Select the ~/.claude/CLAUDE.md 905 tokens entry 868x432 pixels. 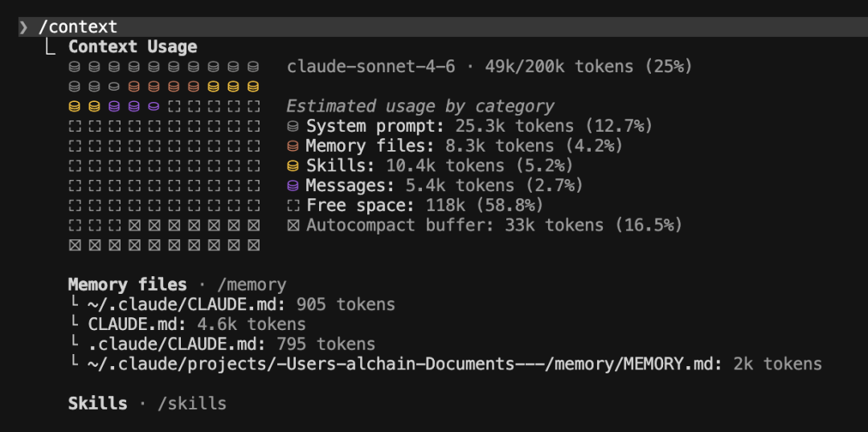point(241,305)
